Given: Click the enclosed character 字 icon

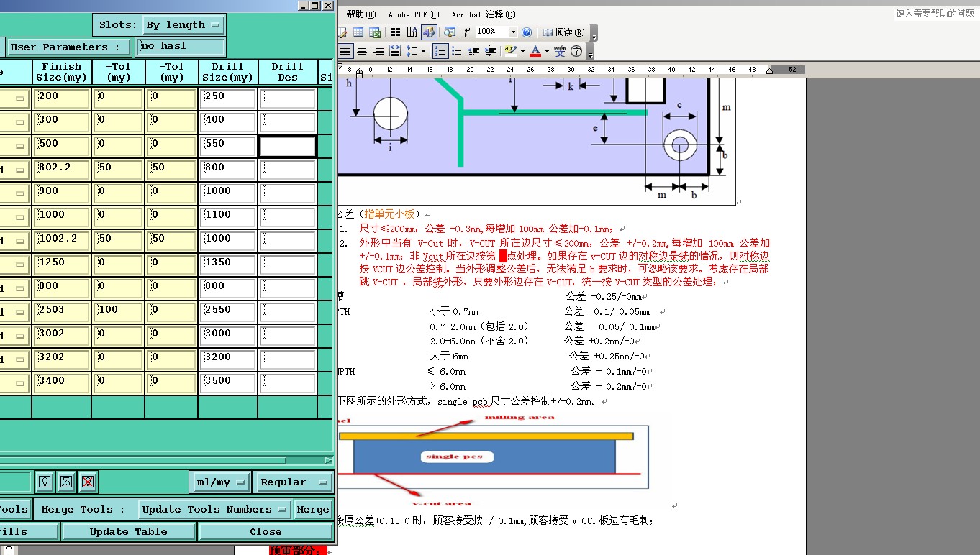Looking at the screenshot, I should pyautogui.click(x=576, y=51).
